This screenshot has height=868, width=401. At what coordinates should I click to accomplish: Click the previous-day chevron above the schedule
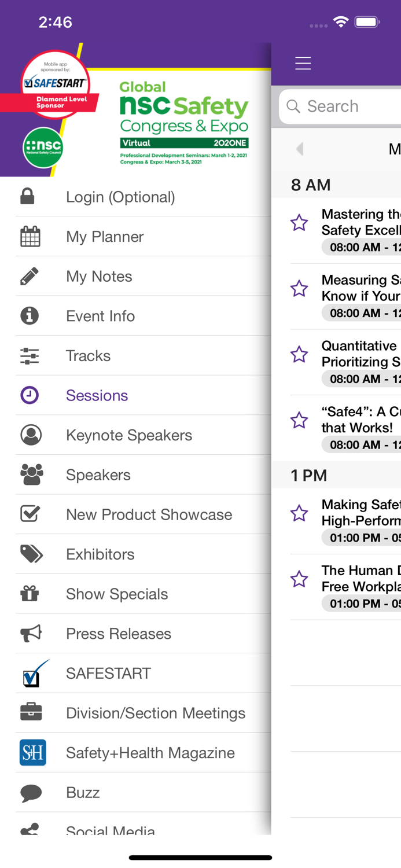pos(300,149)
